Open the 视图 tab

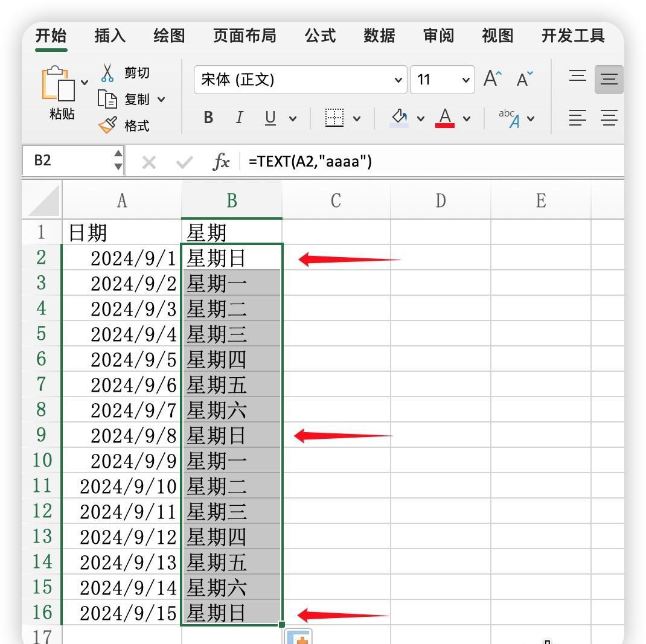(x=497, y=36)
